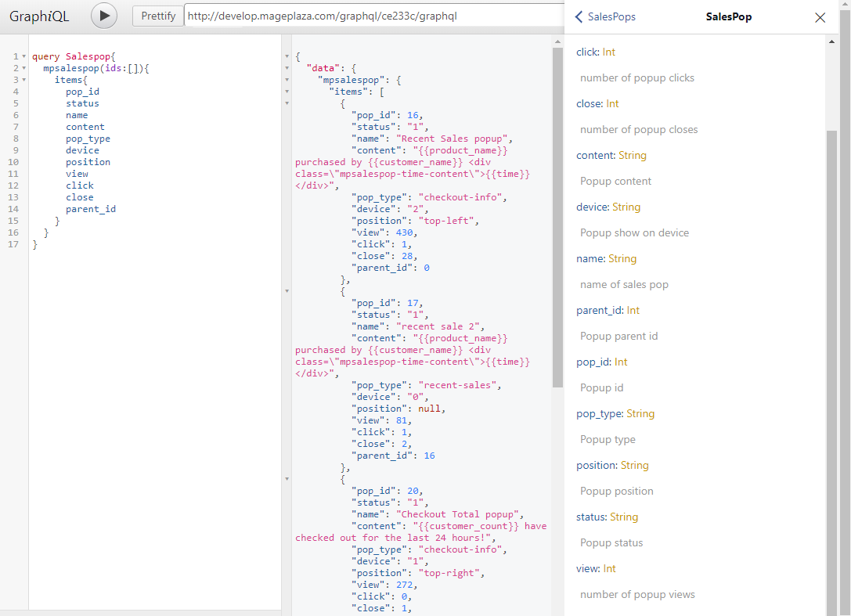This screenshot has width=851, height=616.
Task: Open the pop_type field documentation
Action: click(x=599, y=413)
